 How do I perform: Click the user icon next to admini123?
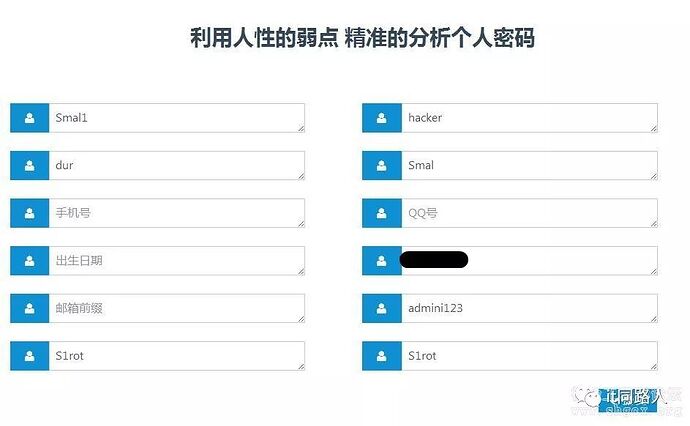coord(381,308)
